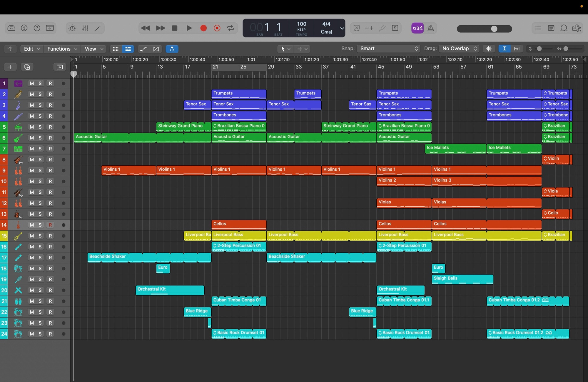The width and height of the screenshot is (588, 382).
Task: Select the first Beachside Shaker region
Action: coord(149,258)
